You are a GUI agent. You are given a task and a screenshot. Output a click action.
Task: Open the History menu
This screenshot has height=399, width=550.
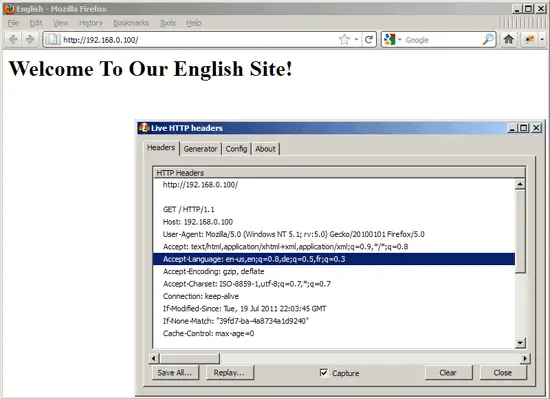pyautogui.click(x=90, y=23)
